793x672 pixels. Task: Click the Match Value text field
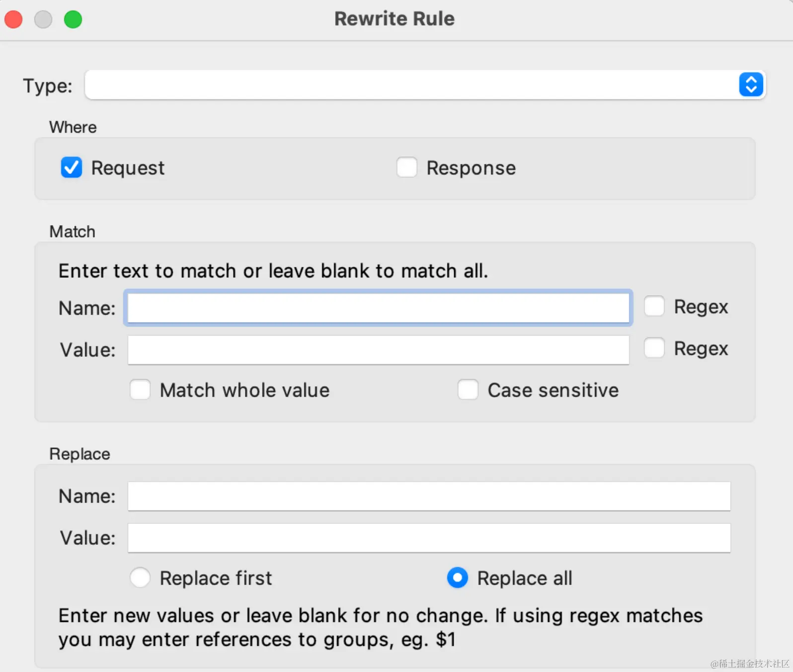[x=378, y=350]
